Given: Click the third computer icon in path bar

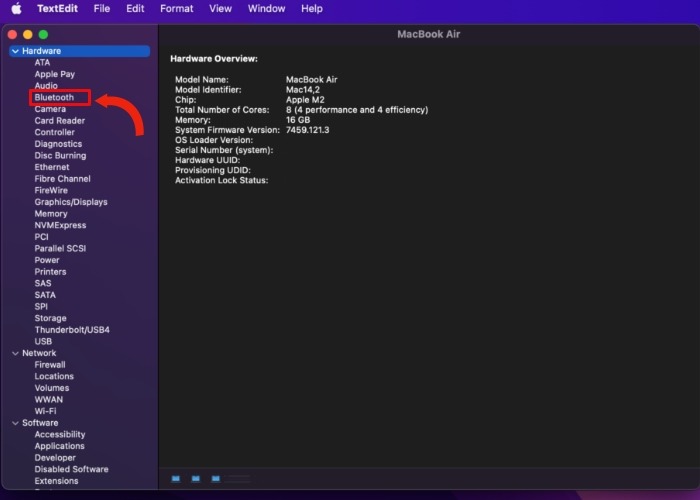Looking at the screenshot, I should point(216,479).
